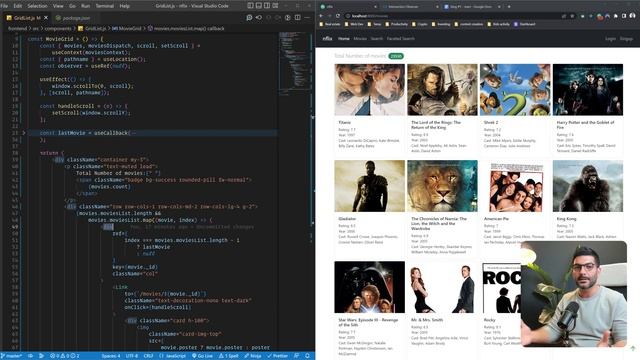Bookmark the page with star icon

572,16
